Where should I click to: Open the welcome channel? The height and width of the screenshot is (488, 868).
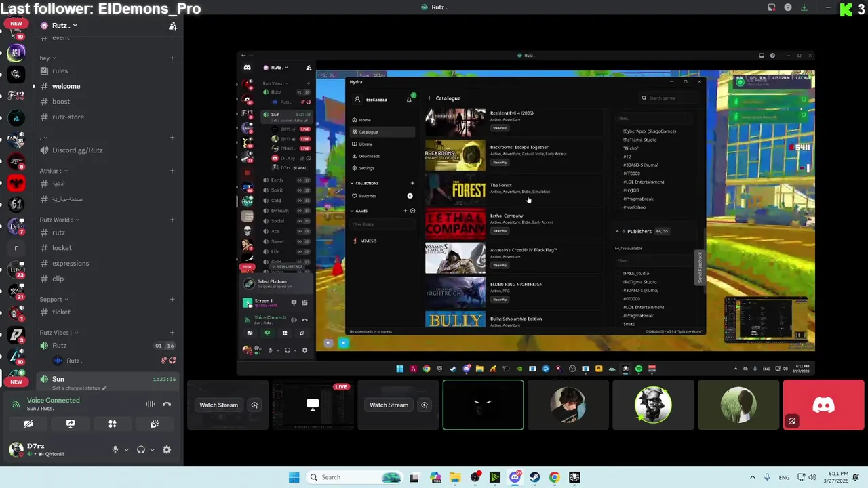click(x=66, y=86)
